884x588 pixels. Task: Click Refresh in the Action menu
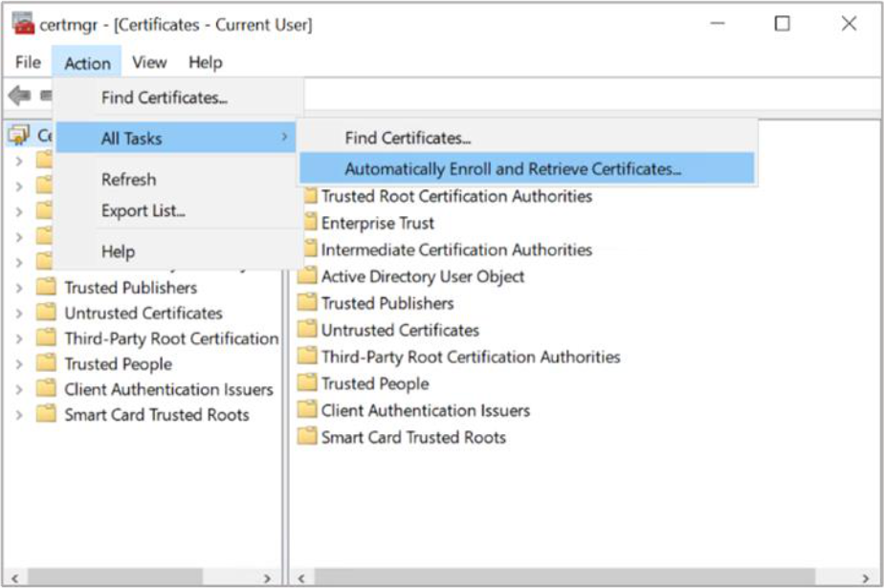point(128,180)
